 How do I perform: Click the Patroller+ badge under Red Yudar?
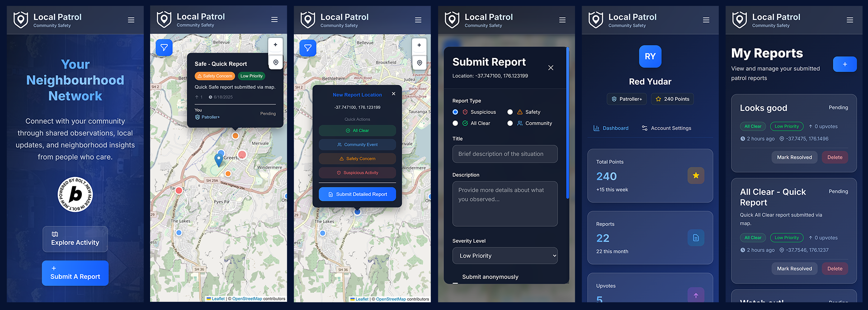627,99
